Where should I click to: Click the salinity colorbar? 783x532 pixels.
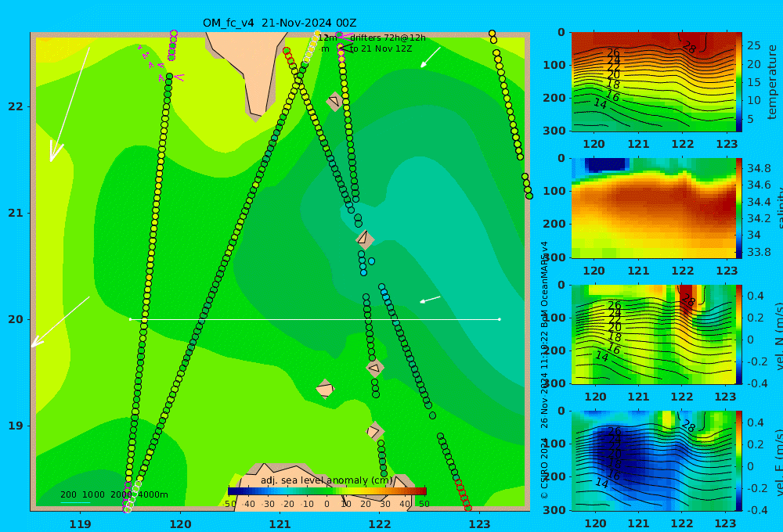pos(739,208)
